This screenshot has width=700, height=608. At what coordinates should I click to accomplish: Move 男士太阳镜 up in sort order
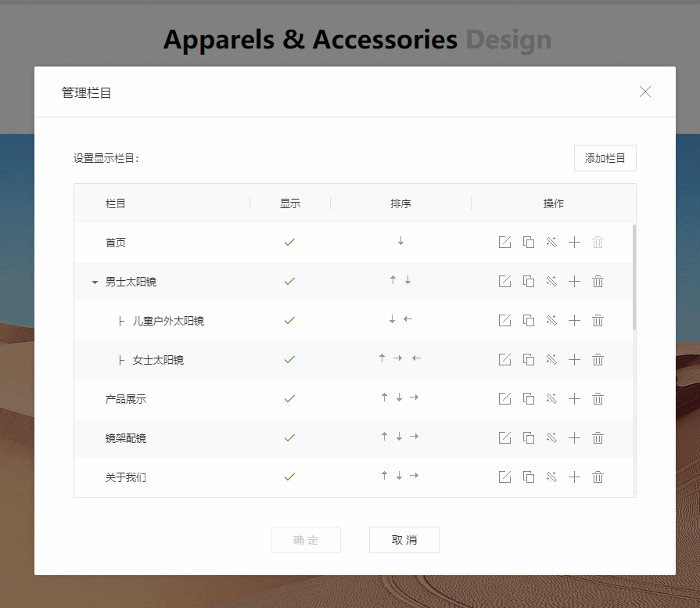[x=393, y=280]
